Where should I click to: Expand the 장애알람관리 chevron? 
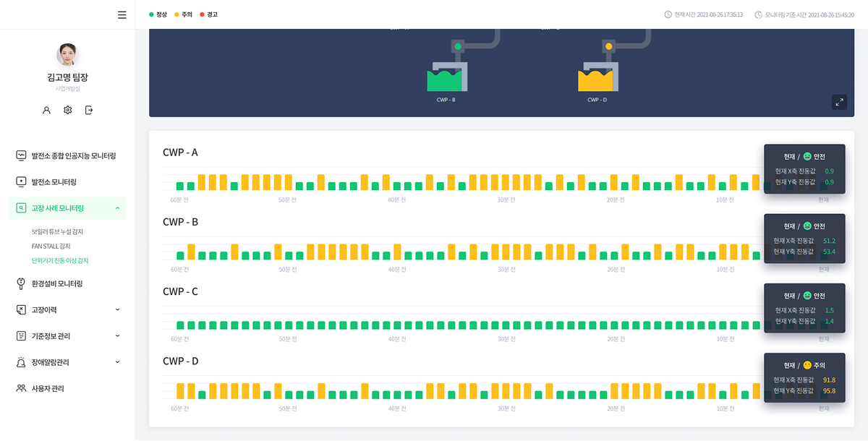[117, 362]
